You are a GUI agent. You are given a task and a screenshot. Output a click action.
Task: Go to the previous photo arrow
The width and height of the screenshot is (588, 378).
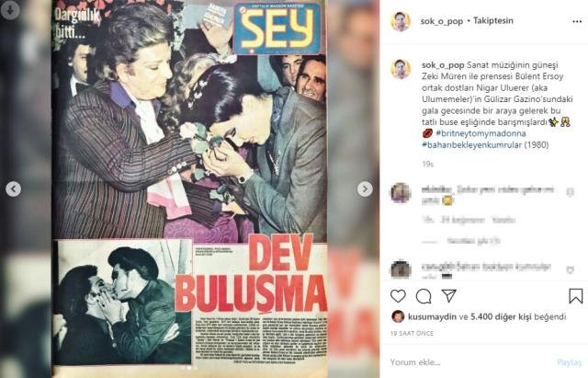point(13,189)
